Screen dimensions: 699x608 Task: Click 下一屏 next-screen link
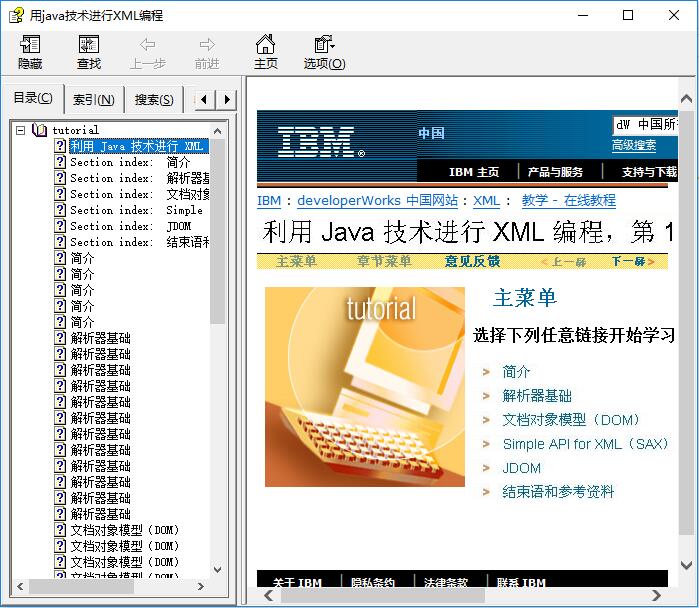coord(633,261)
